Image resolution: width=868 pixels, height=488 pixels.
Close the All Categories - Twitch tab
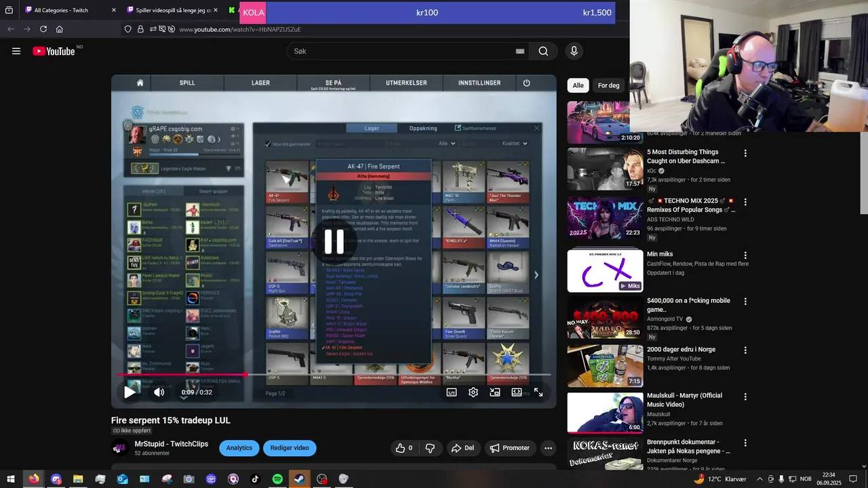click(x=114, y=10)
